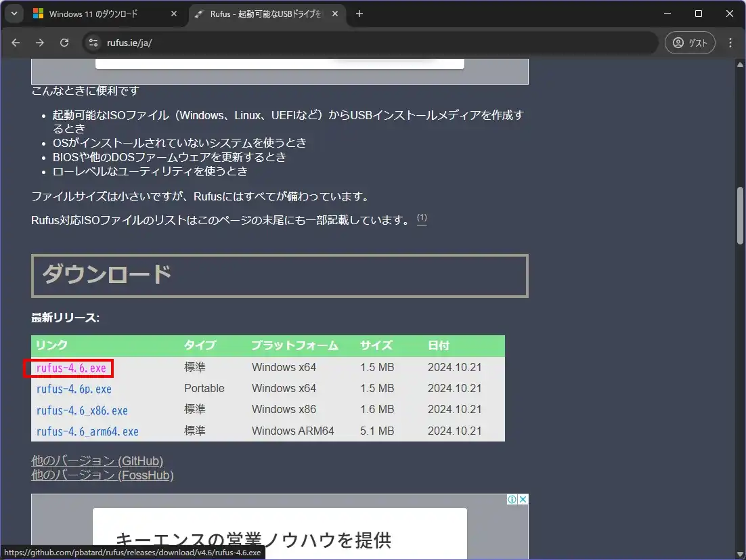Image resolution: width=746 pixels, height=560 pixels.
Task: Download the portable rufus-4.6p.exe
Action: point(74,389)
